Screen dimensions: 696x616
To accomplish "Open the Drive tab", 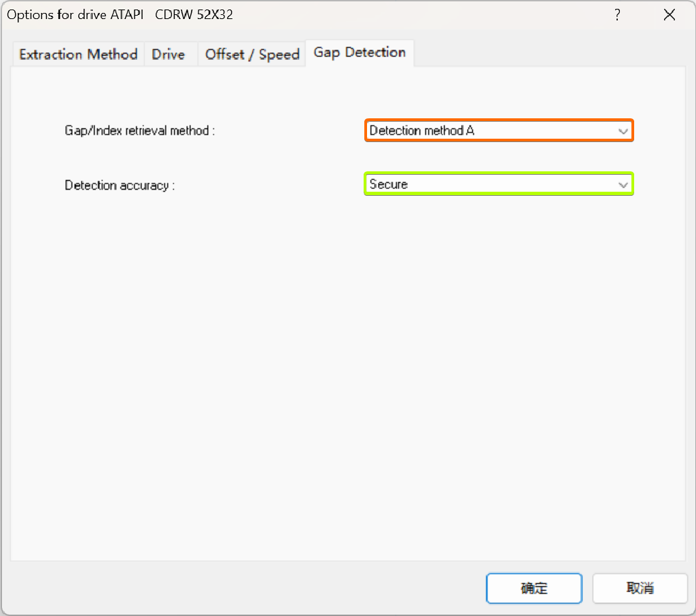I will pyautogui.click(x=170, y=54).
